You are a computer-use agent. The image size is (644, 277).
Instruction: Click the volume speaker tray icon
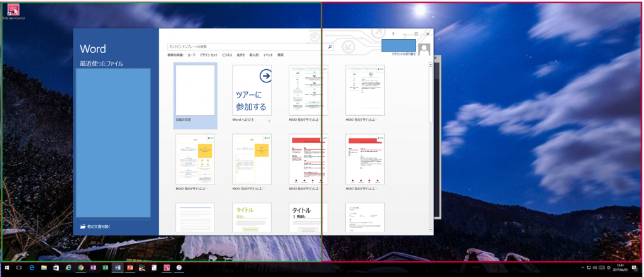point(595,268)
